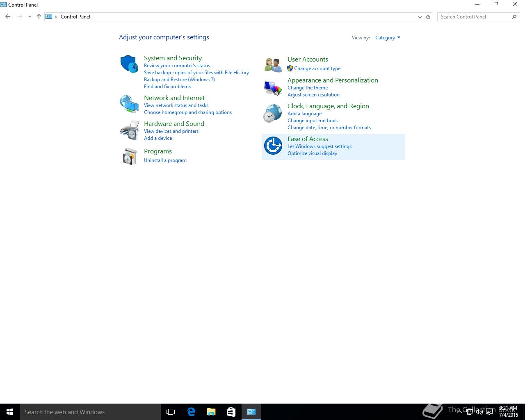Open the Clock, Language, and Region globe icon

(272, 113)
